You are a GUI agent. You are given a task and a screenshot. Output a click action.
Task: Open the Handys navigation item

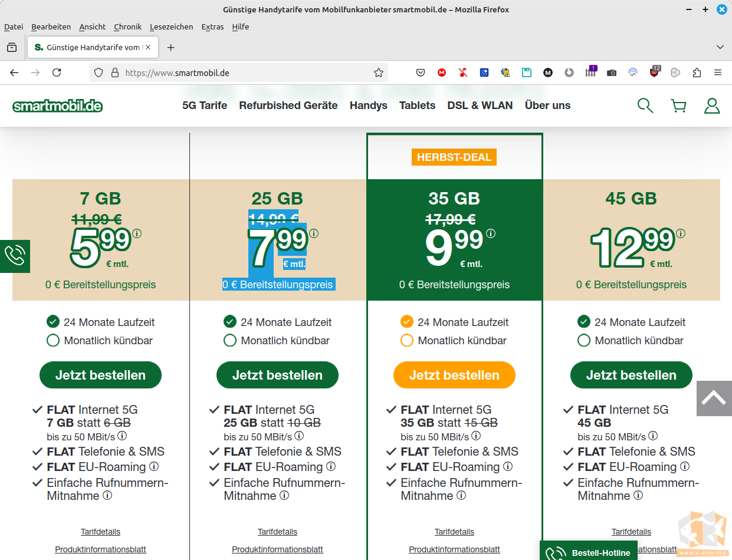(x=369, y=106)
